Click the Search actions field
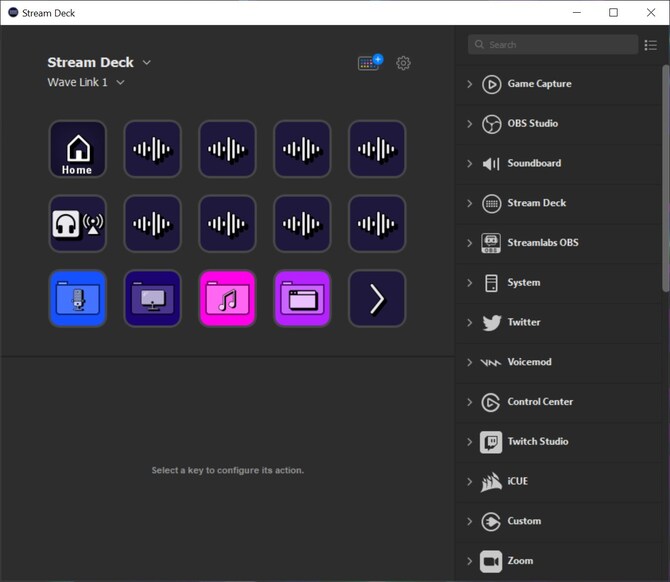670x582 pixels. pos(553,44)
